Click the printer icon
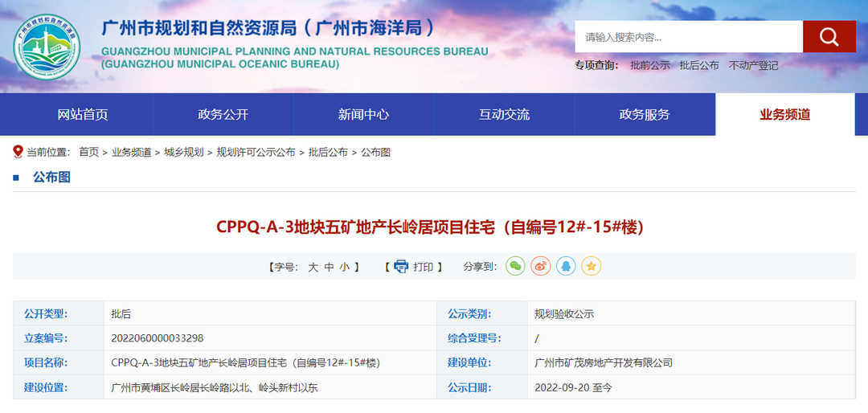 [x=401, y=266]
